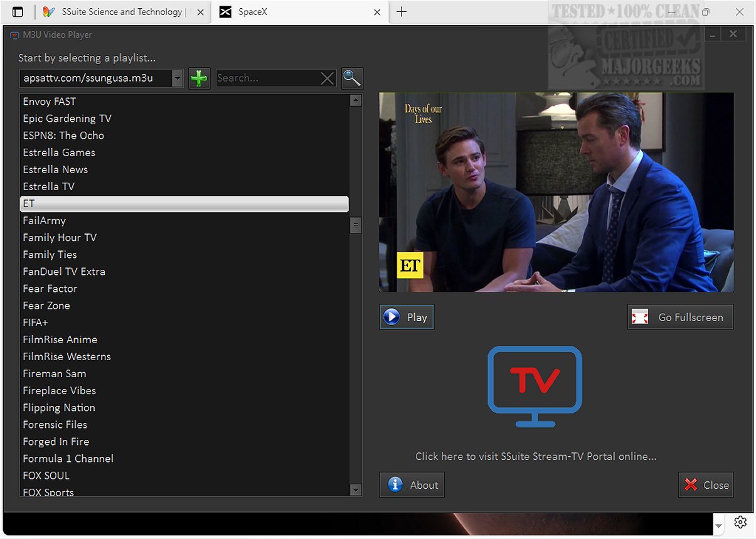This screenshot has width=756, height=539.
Task: Select Fireplace Vibes channel
Action: (x=184, y=390)
